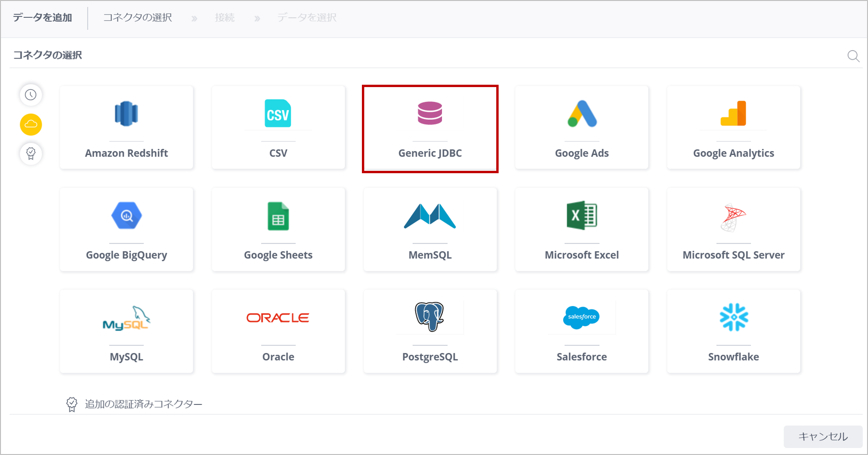This screenshot has height=455, width=868.
Task: Select the Microsoft SQL Server connector
Action: pos(734,229)
